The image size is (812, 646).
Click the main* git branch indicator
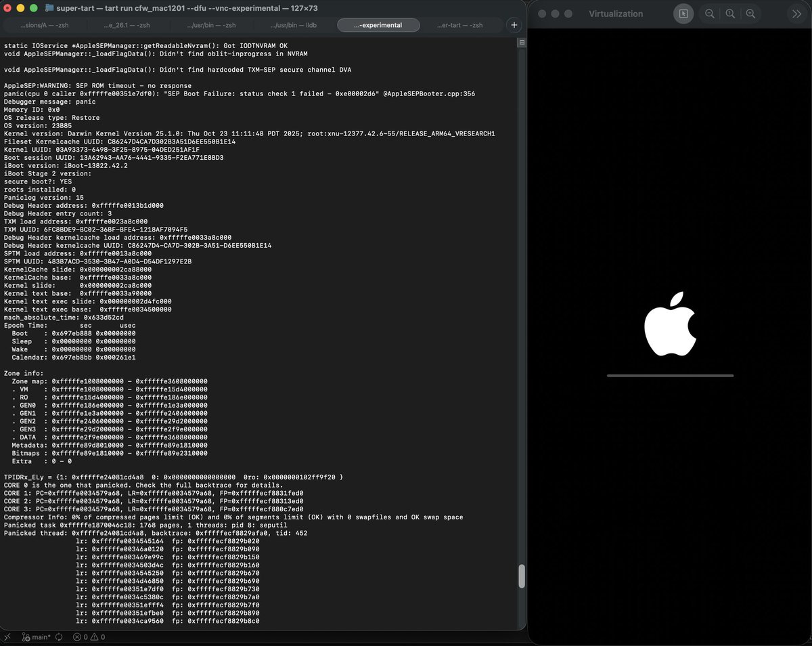point(37,637)
